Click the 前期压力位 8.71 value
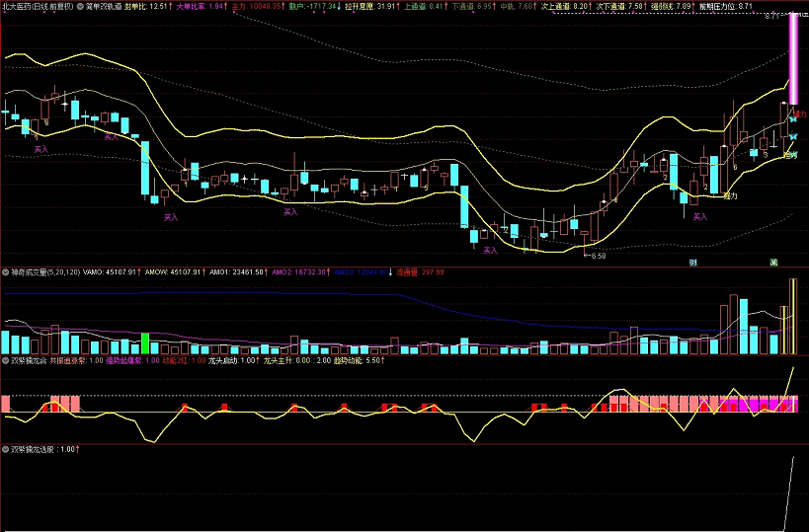Image resolution: width=809 pixels, height=532 pixels. click(725, 7)
